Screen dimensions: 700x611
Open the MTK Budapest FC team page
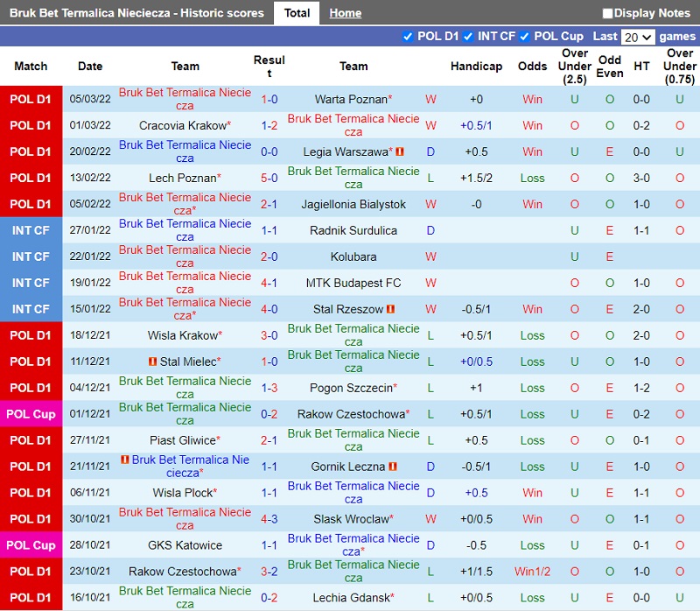(x=353, y=283)
